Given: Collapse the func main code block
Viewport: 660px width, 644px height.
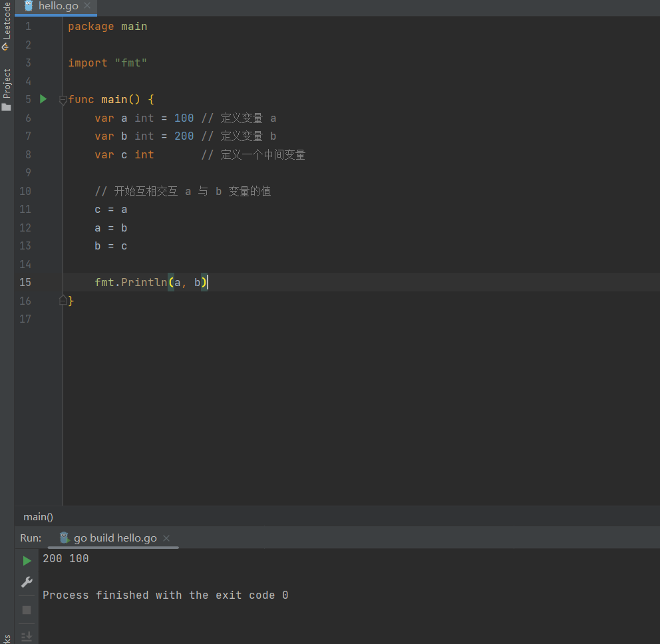Looking at the screenshot, I should coord(63,100).
